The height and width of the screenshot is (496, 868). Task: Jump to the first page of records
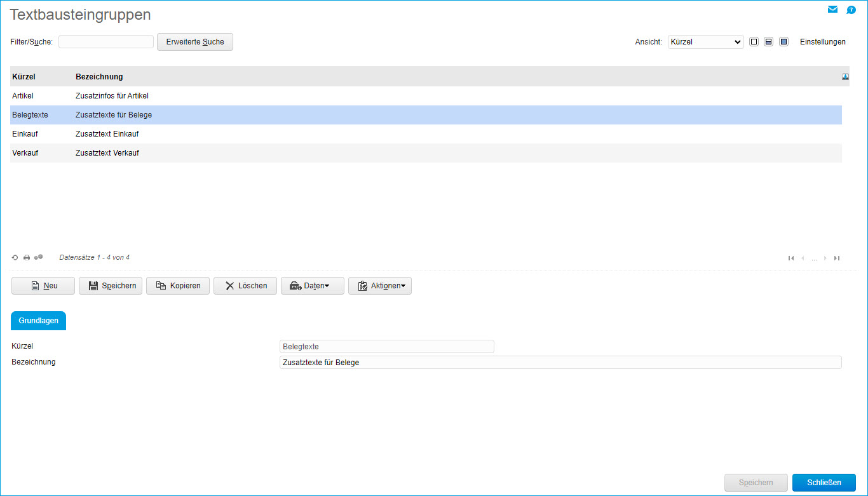coord(791,258)
